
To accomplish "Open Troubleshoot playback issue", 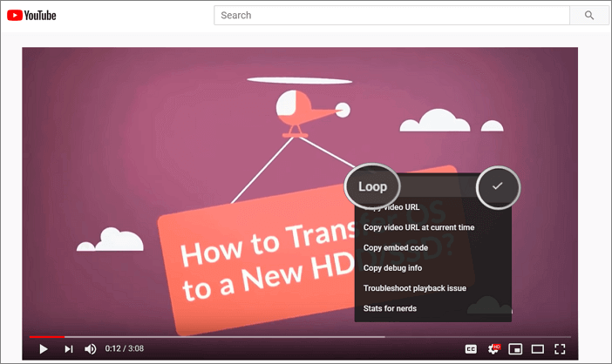I will click(415, 287).
